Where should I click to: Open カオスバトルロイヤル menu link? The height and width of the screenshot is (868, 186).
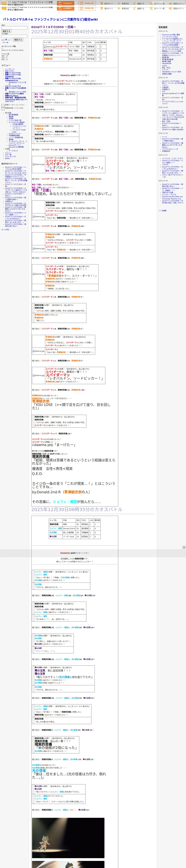[13, 86]
